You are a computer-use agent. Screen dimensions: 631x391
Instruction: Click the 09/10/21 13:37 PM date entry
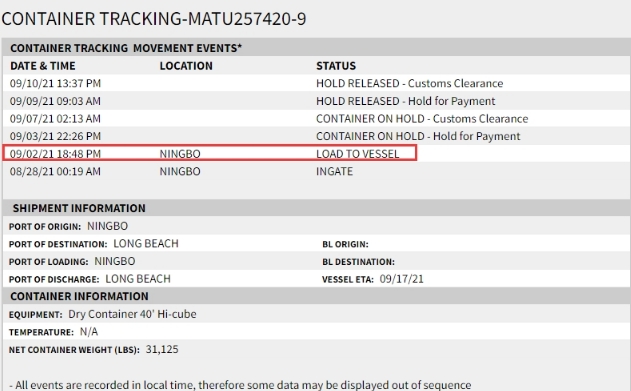(56, 83)
